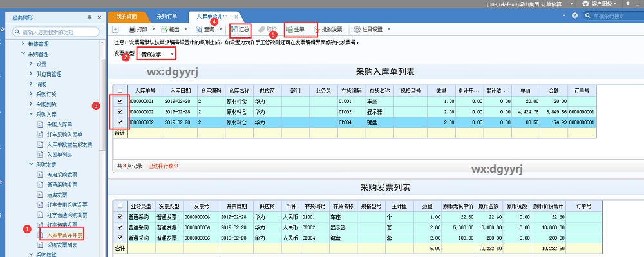Screen dimensions: 644x257
Task: Click the 汇总 summarize button
Action: [240, 30]
